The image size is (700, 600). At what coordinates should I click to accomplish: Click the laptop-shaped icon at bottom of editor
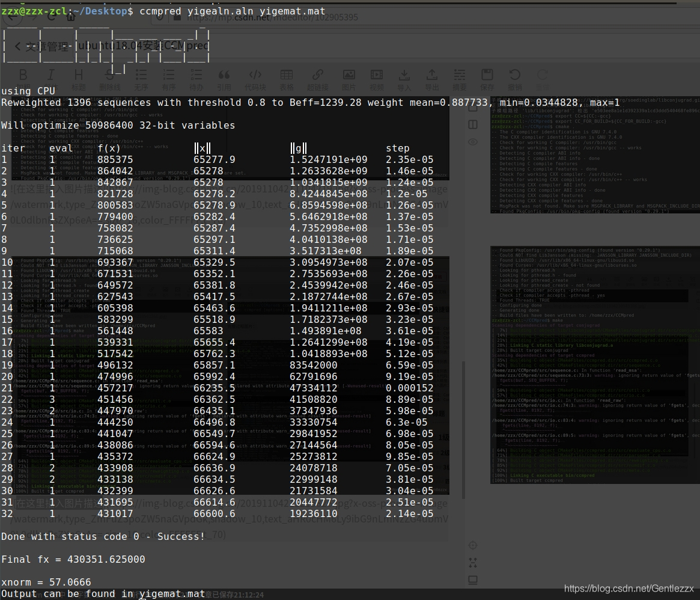(x=473, y=580)
